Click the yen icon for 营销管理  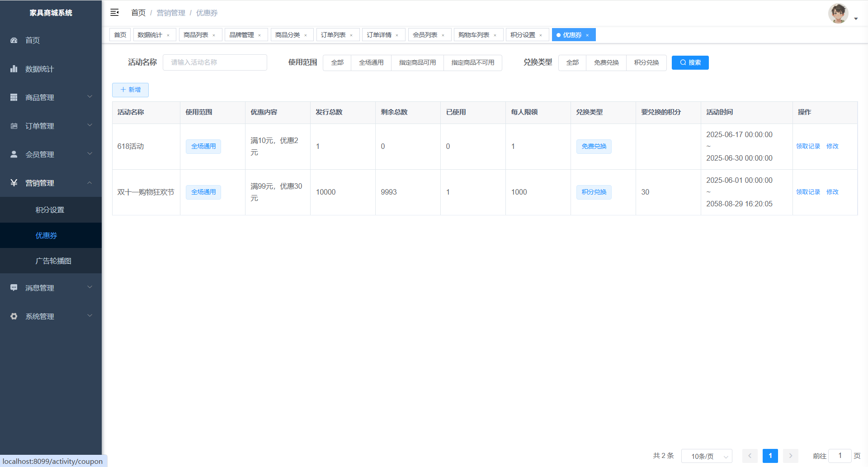[14, 183]
